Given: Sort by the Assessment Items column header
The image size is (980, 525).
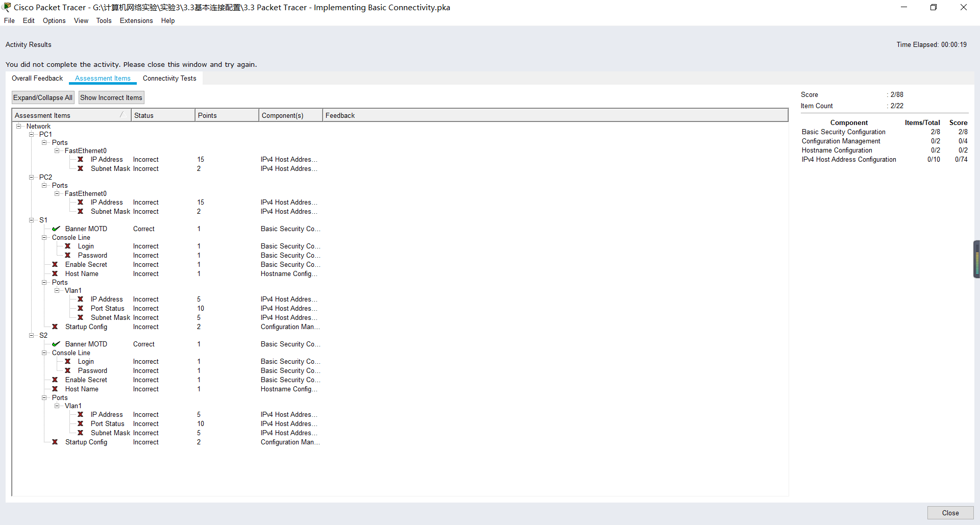Looking at the screenshot, I should pyautogui.click(x=71, y=116).
